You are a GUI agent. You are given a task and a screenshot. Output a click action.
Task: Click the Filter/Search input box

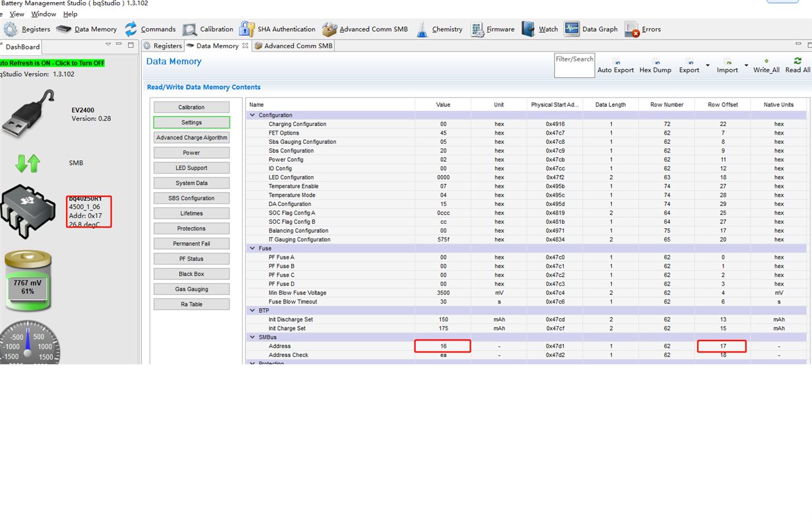tap(575, 65)
